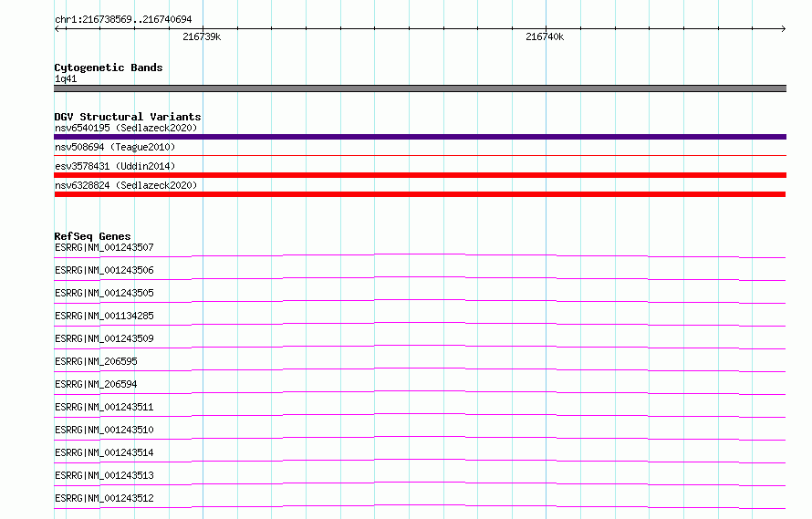Open the nsv508694 (Teague2010) variant label

pyautogui.click(x=115, y=147)
